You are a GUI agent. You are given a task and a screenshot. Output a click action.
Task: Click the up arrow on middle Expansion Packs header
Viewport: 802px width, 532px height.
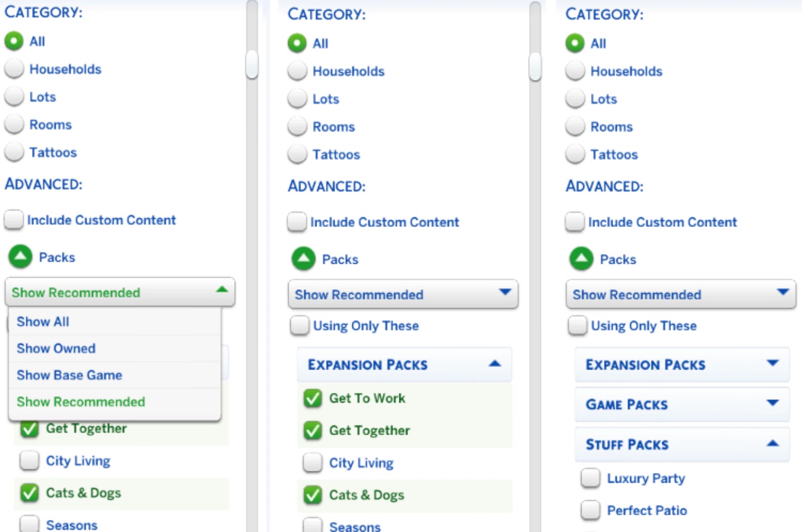(x=495, y=364)
